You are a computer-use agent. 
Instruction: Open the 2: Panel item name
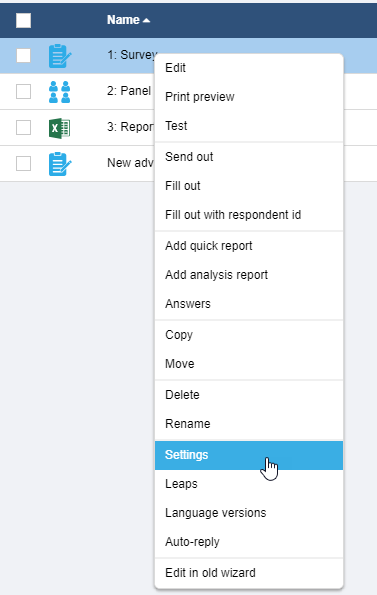point(129,91)
